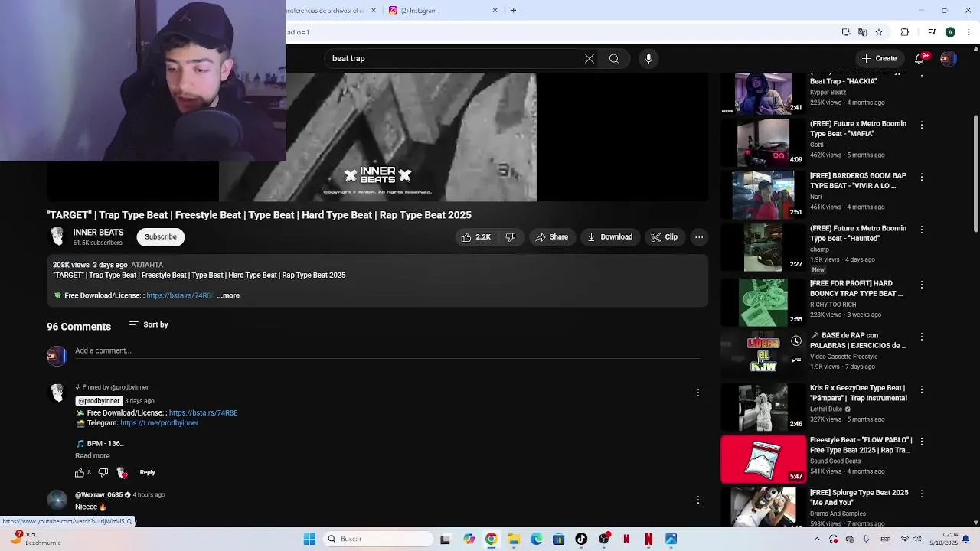Click the YouTube search magnifier button
This screenshot has height=551, width=980.
[614, 59]
